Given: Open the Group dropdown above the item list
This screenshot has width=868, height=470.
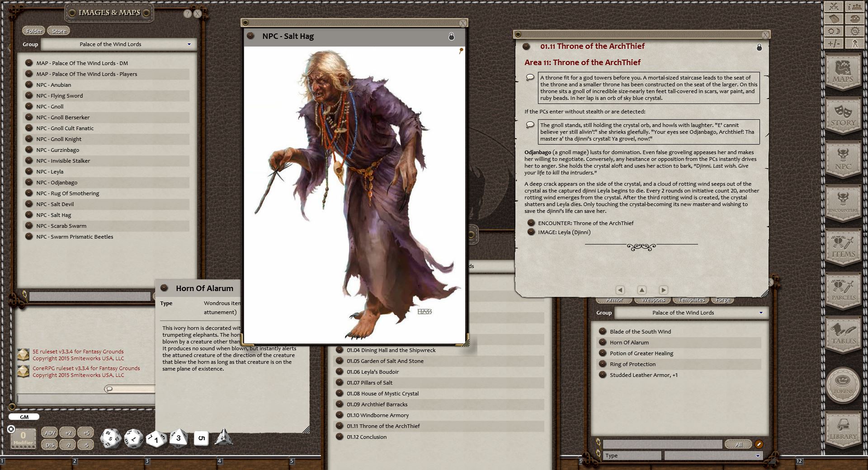Looking at the screenshot, I should [760, 312].
